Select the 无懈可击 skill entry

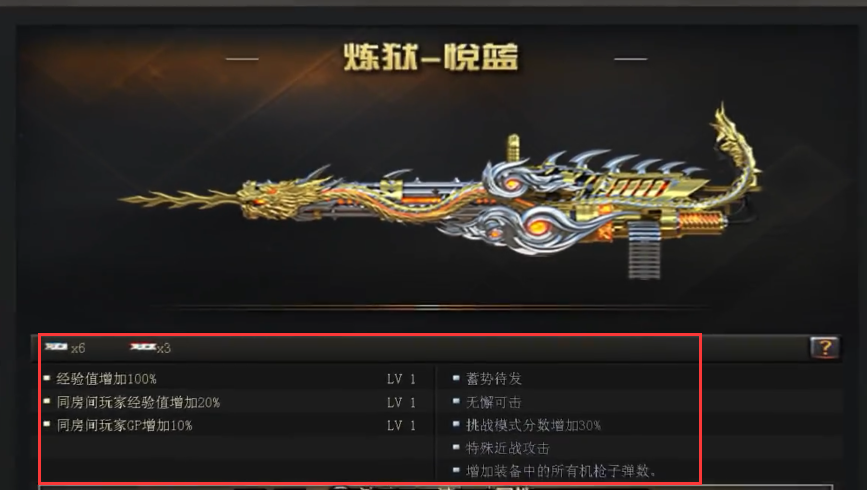[x=494, y=402]
